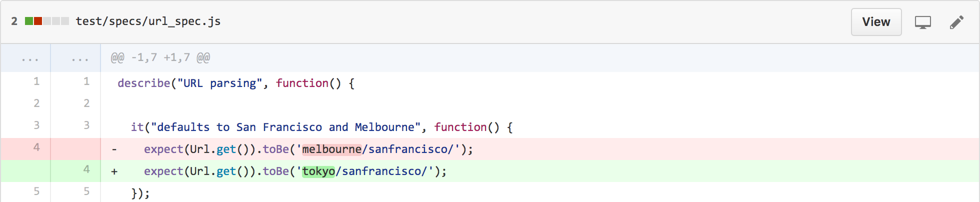Click the red diffstat square
The height and width of the screenshot is (202, 980).
[38, 21]
